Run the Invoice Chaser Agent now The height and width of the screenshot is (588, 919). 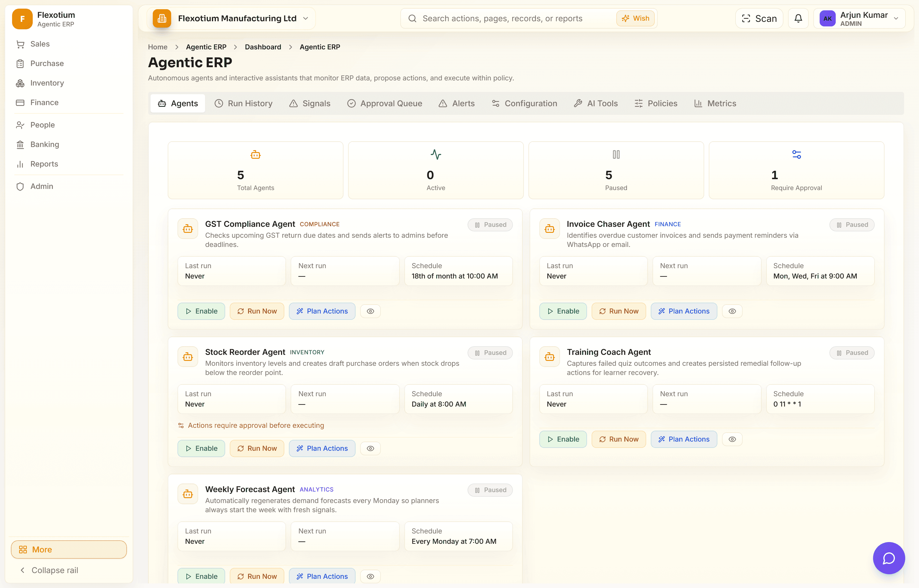pyautogui.click(x=619, y=311)
